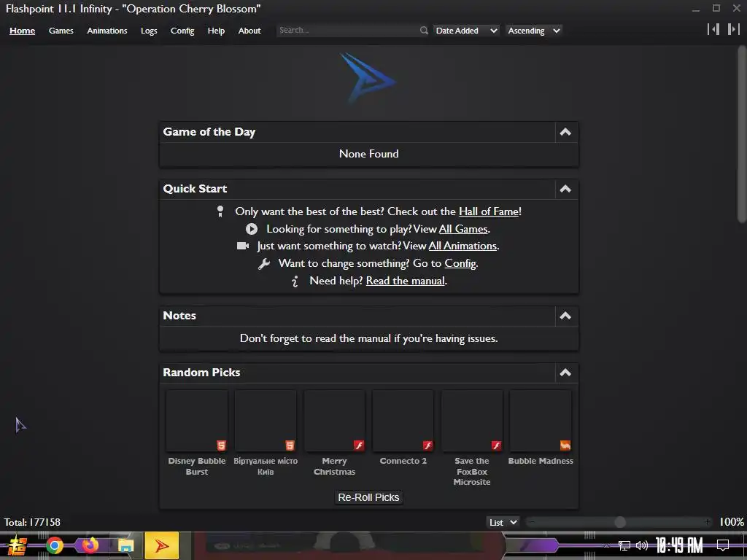Open the Logs tab

(149, 31)
